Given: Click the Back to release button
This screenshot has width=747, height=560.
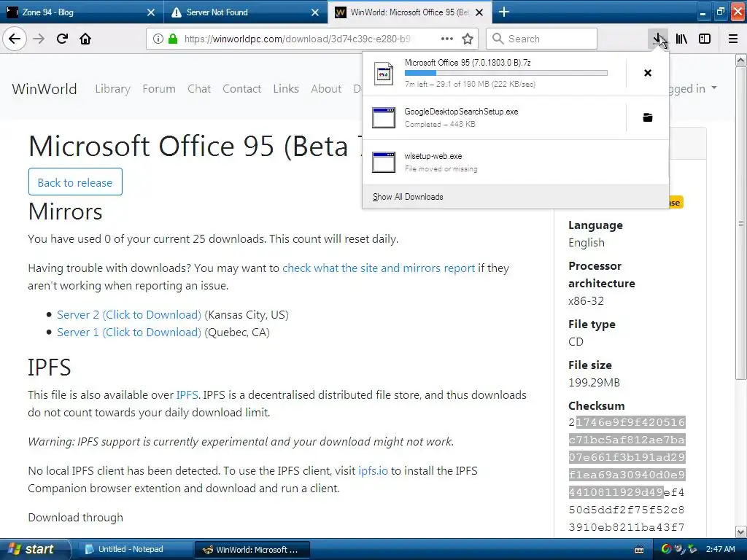Looking at the screenshot, I should [75, 182].
